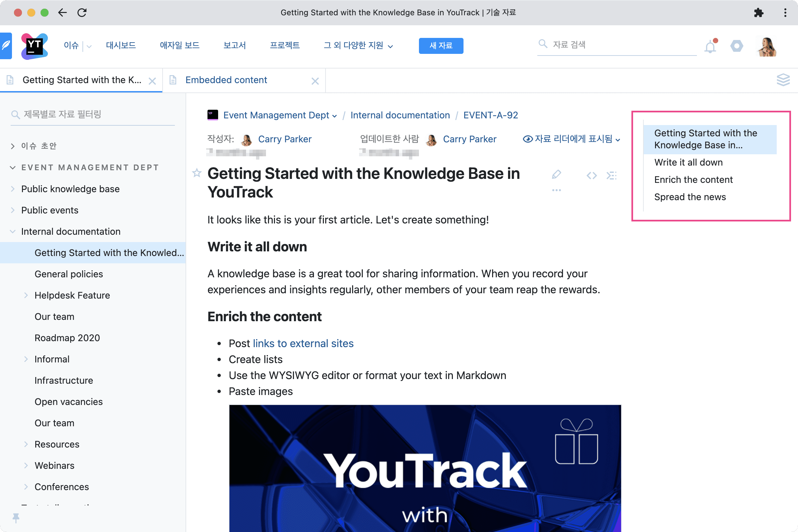This screenshot has width=798, height=532.
Task: Open the 이슈 dropdown arrow
Action: pyautogui.click(x=89, y=47)
